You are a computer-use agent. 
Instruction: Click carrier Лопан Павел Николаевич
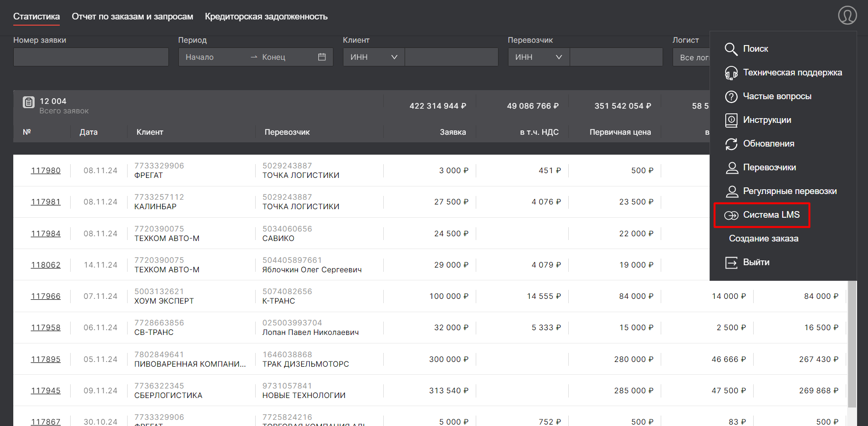(x=310, y=332)
